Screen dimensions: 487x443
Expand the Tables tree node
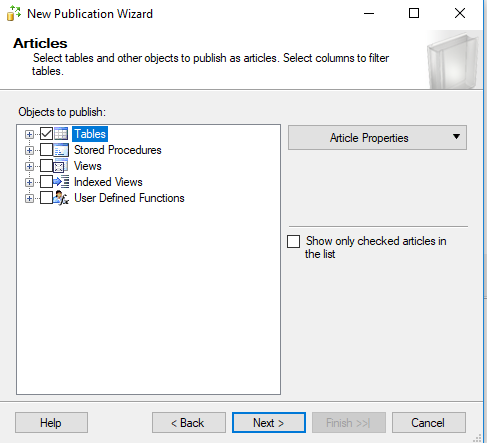point(29,134)
